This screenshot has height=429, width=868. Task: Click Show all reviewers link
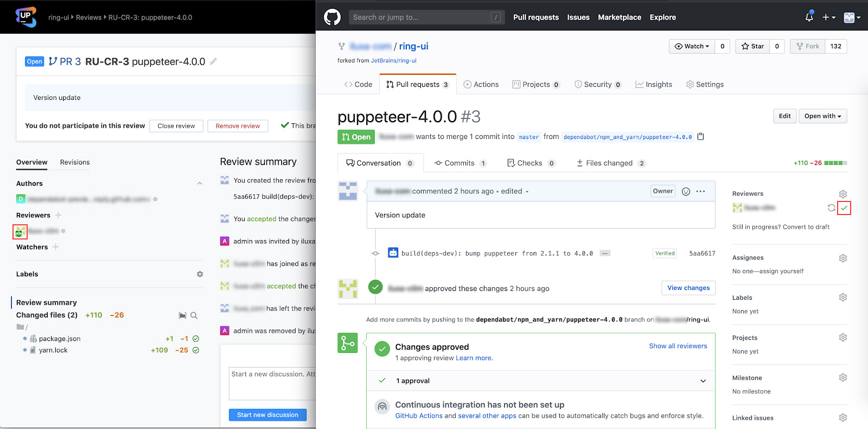pyautogui.click(x=678, y=346)
